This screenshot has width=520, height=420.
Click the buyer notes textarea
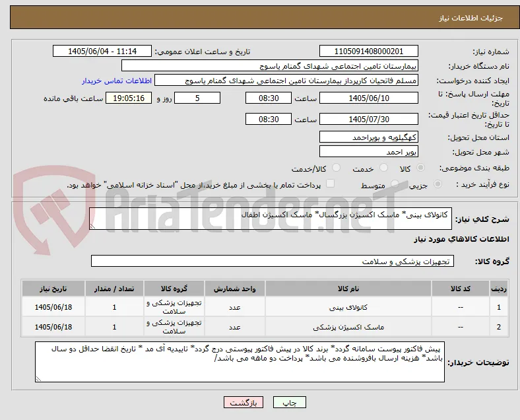point(240,362)
